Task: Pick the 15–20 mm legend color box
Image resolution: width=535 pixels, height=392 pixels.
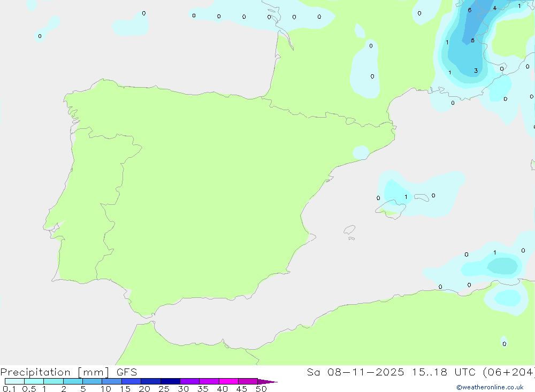Action: coord(131,381)
